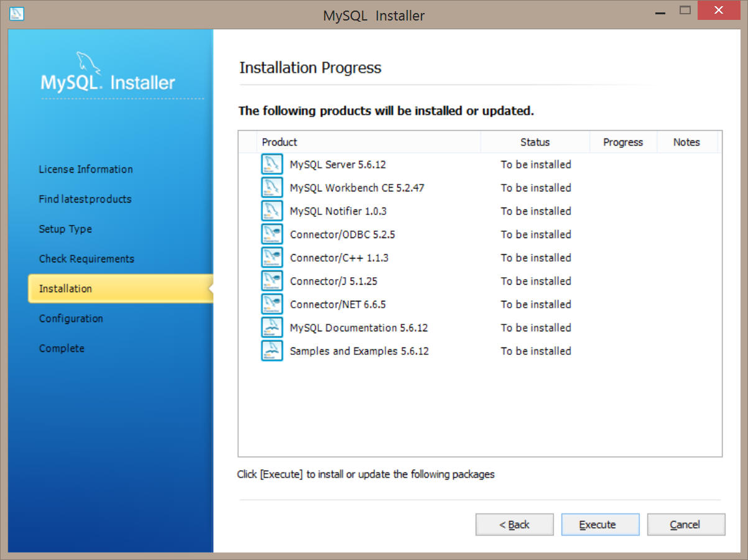The width and height of the screenshot is (748, 560).
Task: Click Connector/NET's To be installed status
Action: (536, 305)
